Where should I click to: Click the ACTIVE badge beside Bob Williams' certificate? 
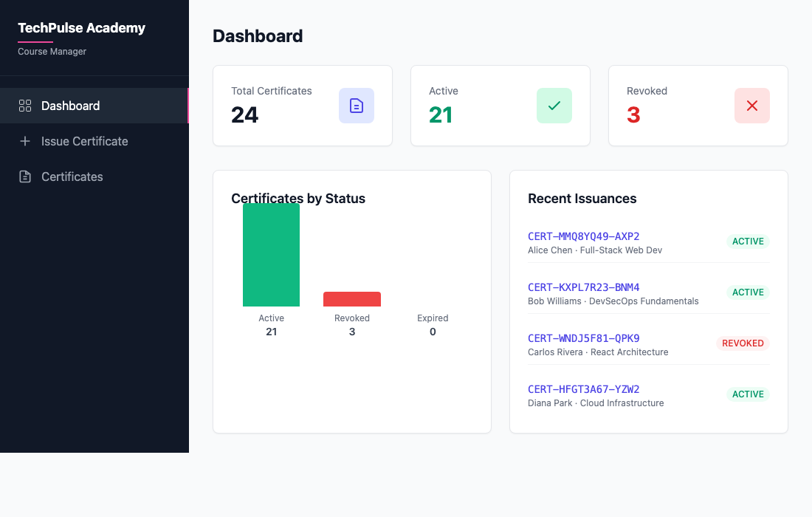click(748, 292)
